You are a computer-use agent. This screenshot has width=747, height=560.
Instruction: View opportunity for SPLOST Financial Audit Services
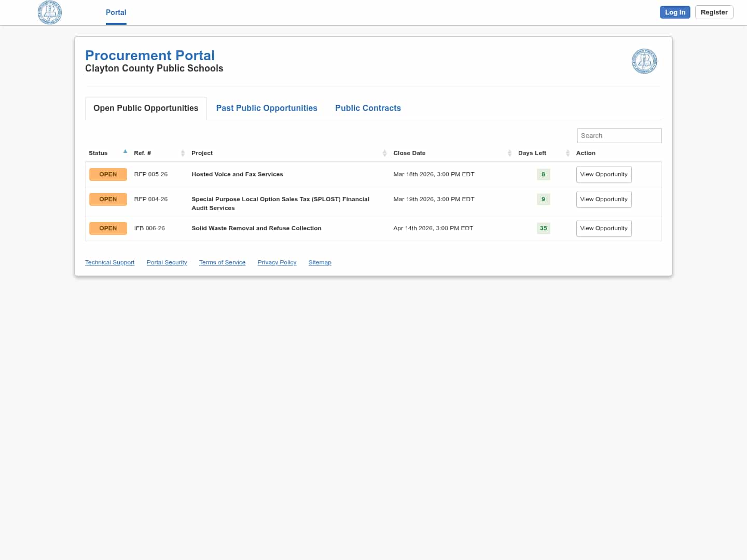[604, 199]
